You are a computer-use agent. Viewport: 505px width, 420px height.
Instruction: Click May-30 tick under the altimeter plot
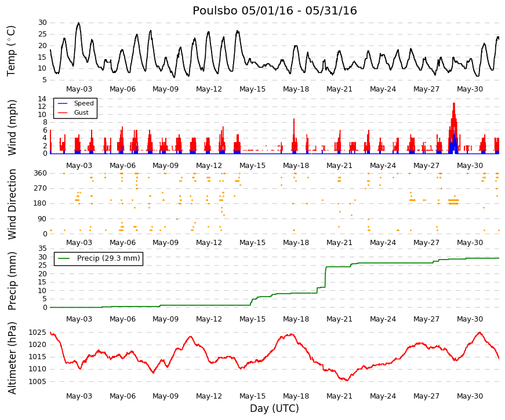point(470,396)
